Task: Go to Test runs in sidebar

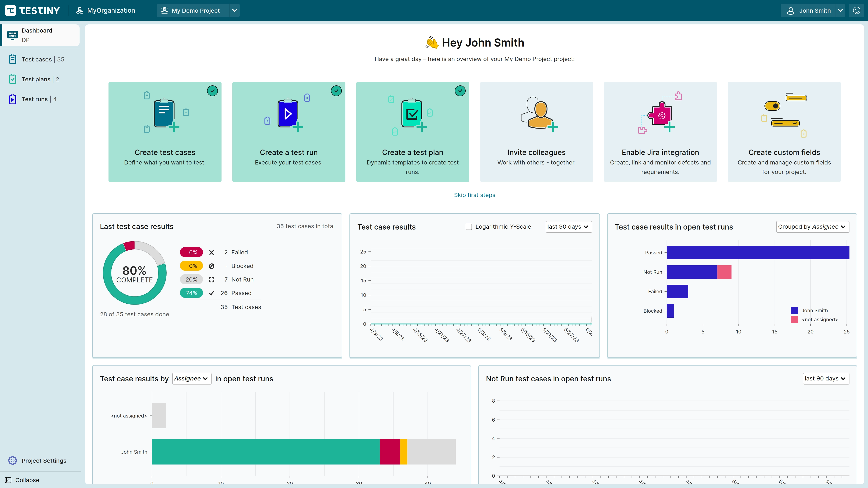Action: point(35,99)
